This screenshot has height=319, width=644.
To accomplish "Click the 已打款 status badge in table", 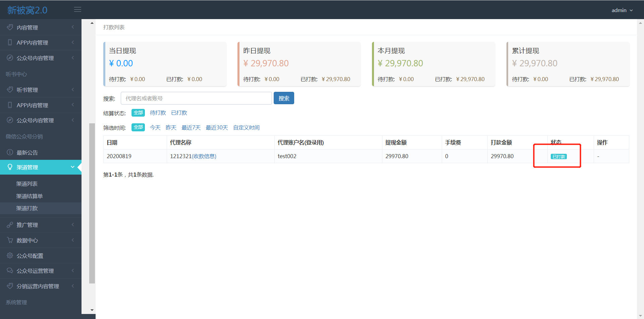I will (559, 156).
